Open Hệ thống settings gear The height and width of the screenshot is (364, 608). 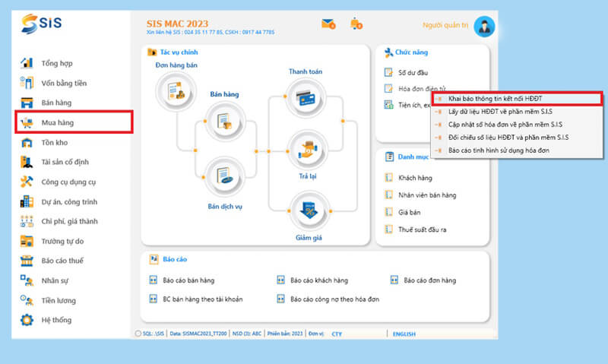point(27,320)
